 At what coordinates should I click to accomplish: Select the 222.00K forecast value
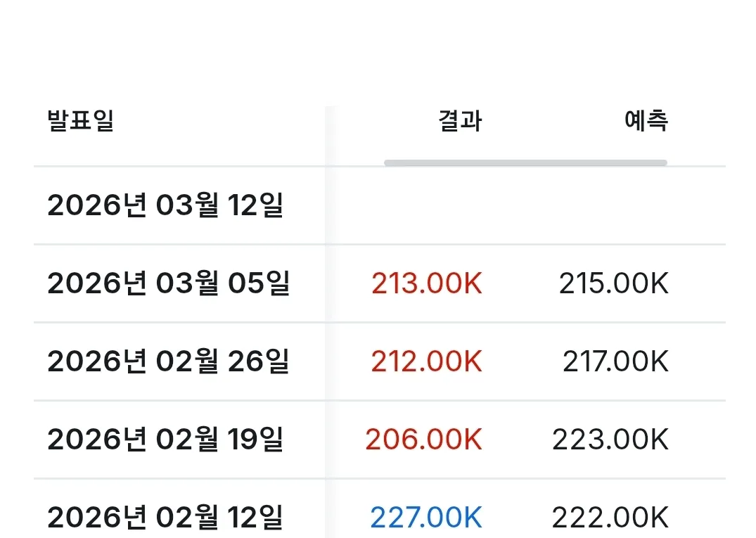[610, 518]
